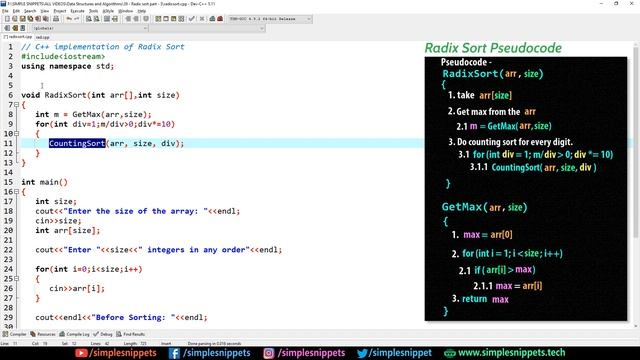Collapse the input loop fold at line 25
Viewport: 640px width, 360px height.
coord(17,279)
